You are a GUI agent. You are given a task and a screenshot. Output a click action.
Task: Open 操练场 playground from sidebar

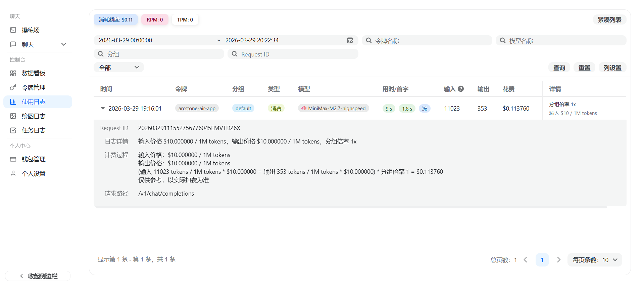[31, 30]
